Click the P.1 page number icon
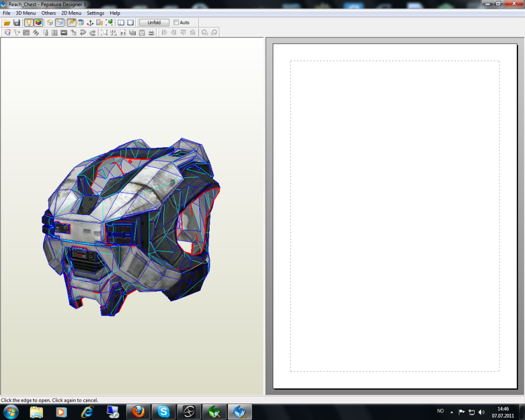This screenshot has height=420, width=525. 123,32
